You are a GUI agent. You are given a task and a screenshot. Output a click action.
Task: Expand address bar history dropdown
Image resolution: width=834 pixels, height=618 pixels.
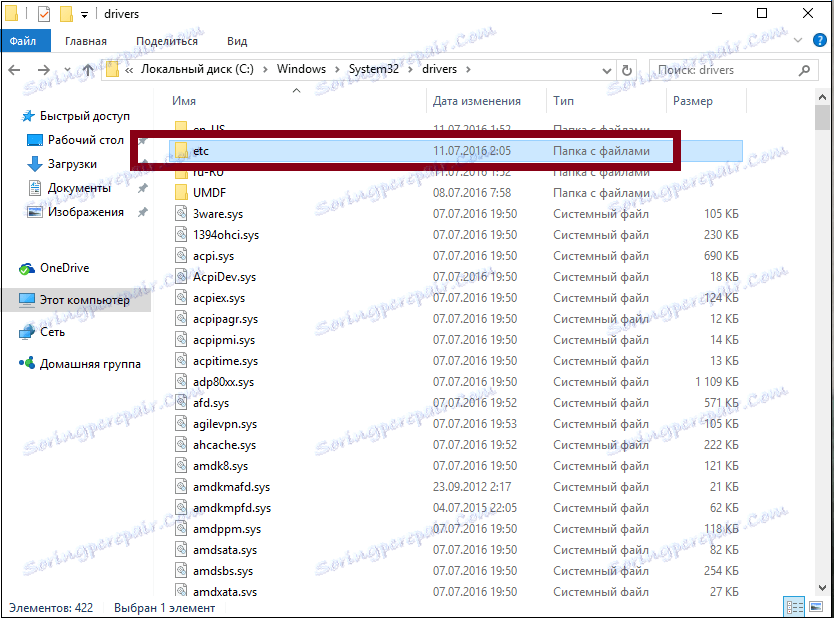[606, 70]
